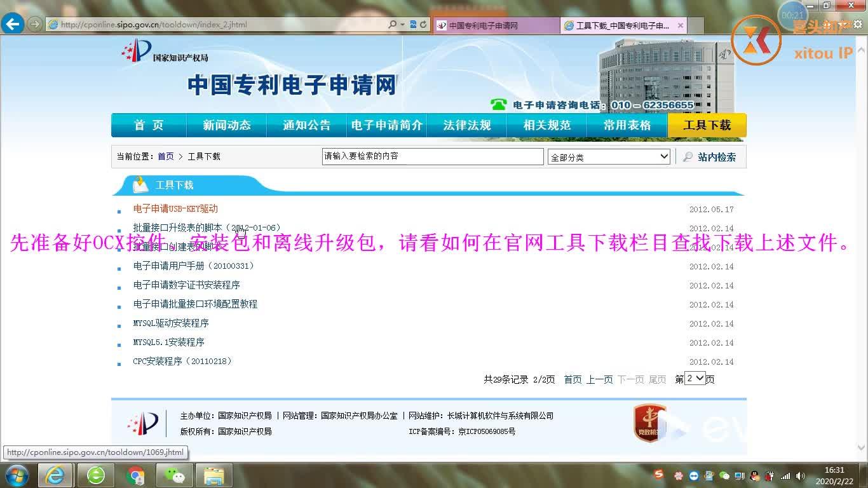This screenshot has width=868, height=488.
Task: Click the battery power plug tray icon
Action: pos(770,476)
